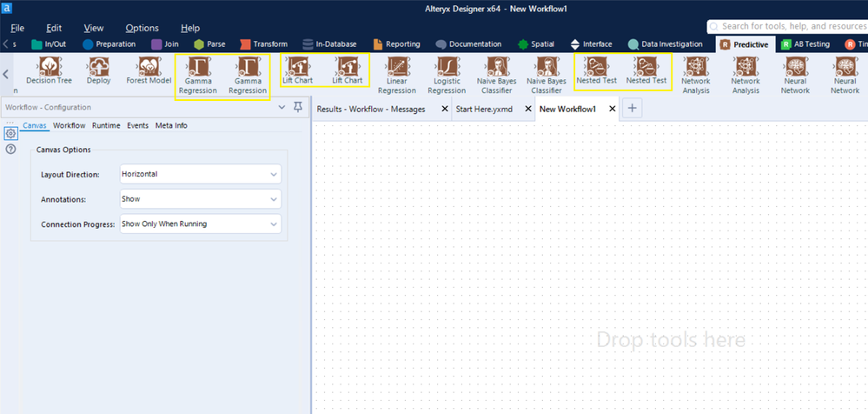Switch to the Documentation tool category

point(468,43)
